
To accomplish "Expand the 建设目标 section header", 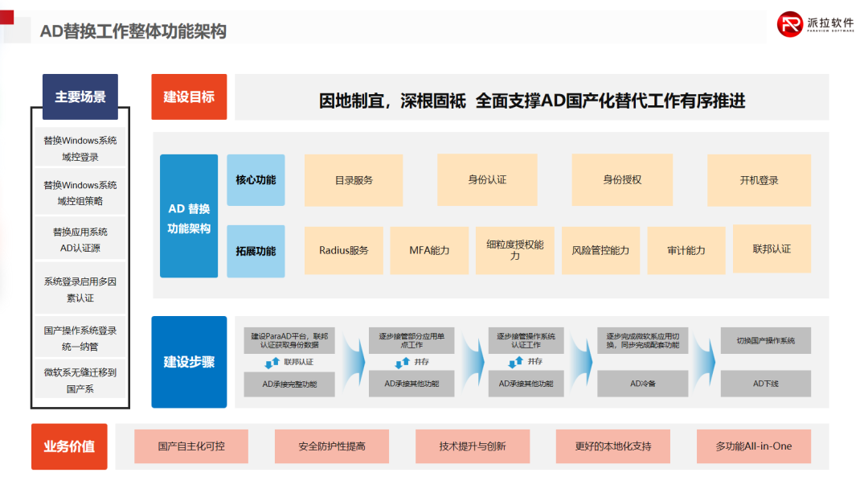I will (x=189, y=97).
